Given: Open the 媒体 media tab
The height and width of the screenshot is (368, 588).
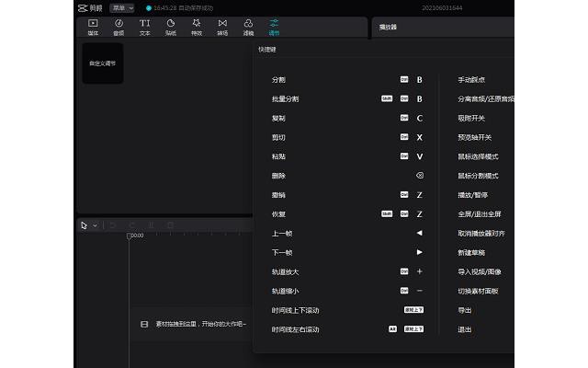Looking at the screenshot, I should pos(93,28).
